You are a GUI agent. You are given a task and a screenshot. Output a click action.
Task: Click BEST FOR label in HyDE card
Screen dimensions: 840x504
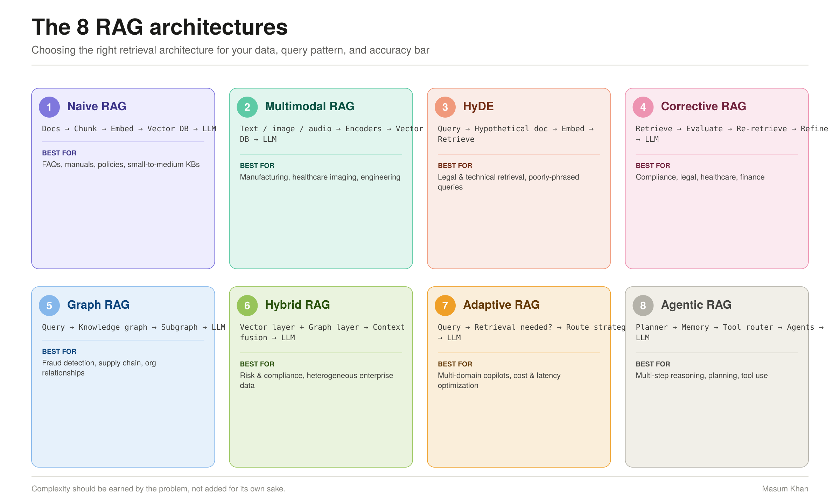point(455,166)
